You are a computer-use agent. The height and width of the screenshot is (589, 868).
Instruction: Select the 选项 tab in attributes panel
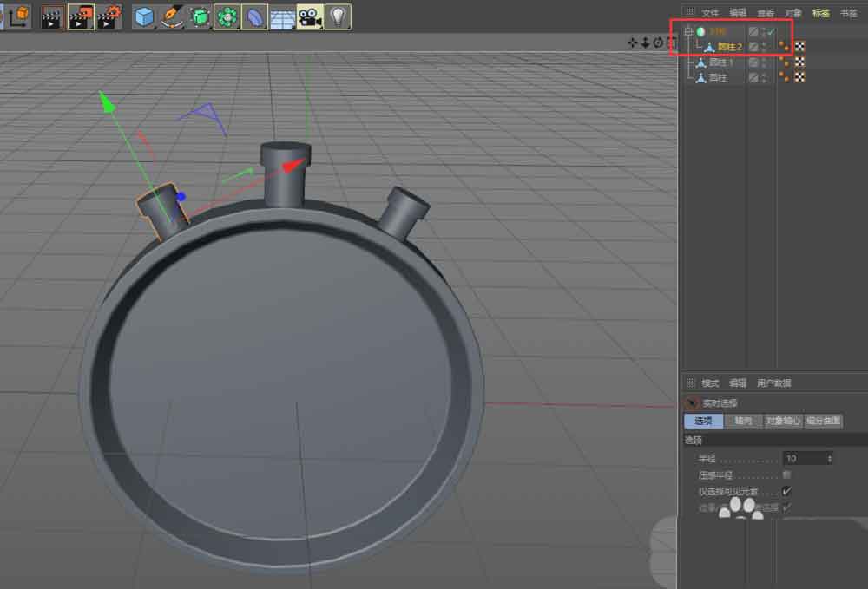[x=703, y=422]
